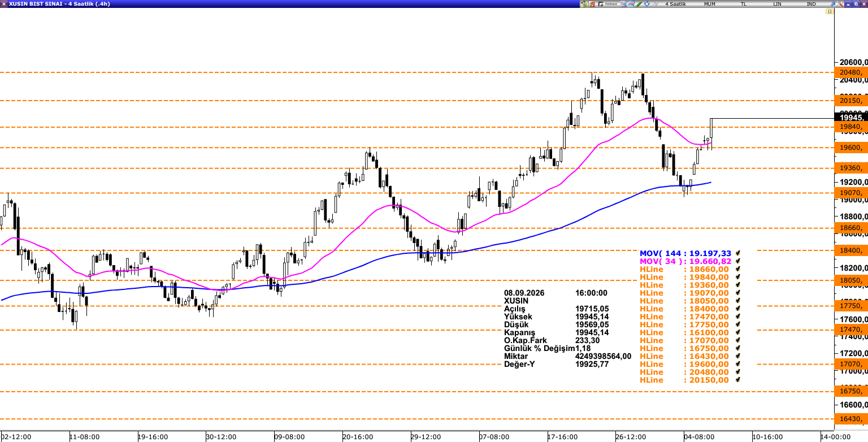Open the LIN scale selector
Image resolution: width=868 pixels, height=442 pixels.
(778, 4)
